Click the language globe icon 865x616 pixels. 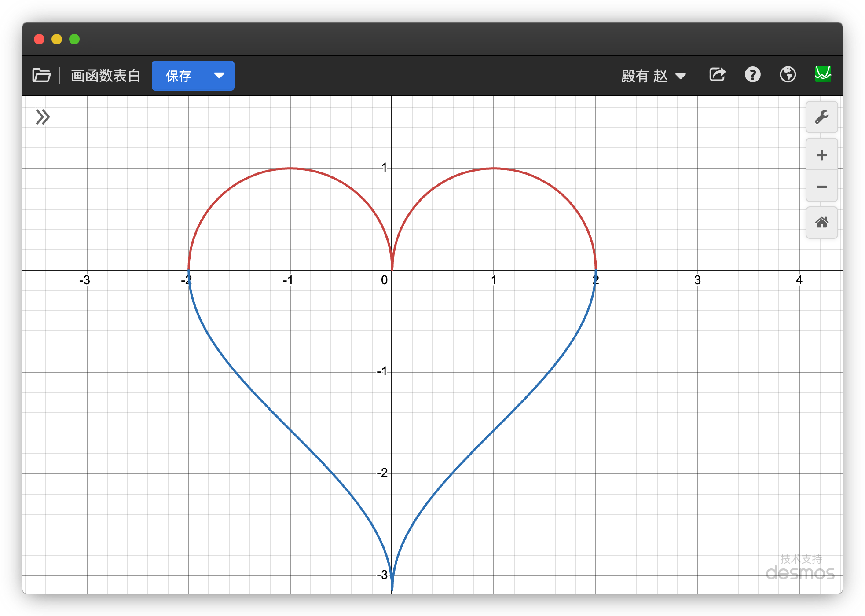pos(788,74)
